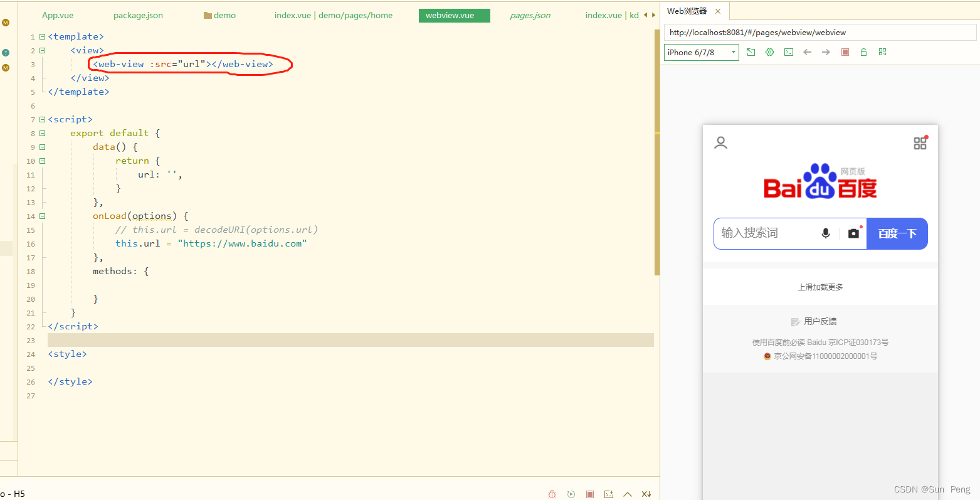Collapse the template block on line 1
980x500 pixels.
43,37
